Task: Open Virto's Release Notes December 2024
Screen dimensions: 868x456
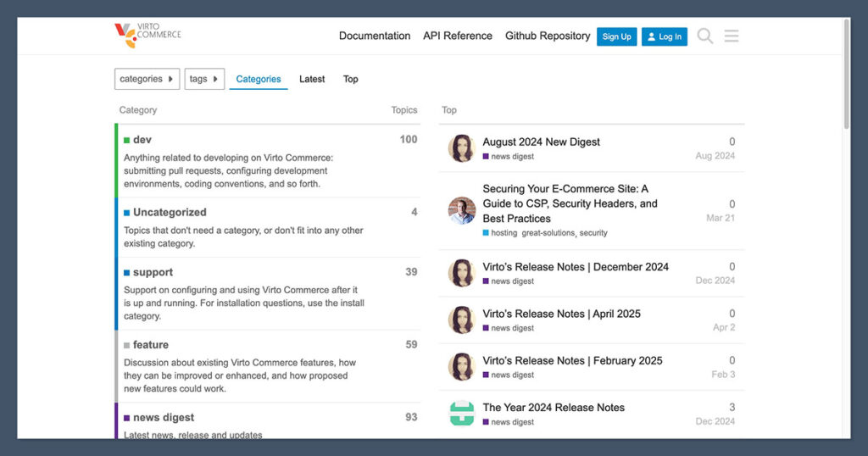Action: pyautogui.click(x=576, y=267)
